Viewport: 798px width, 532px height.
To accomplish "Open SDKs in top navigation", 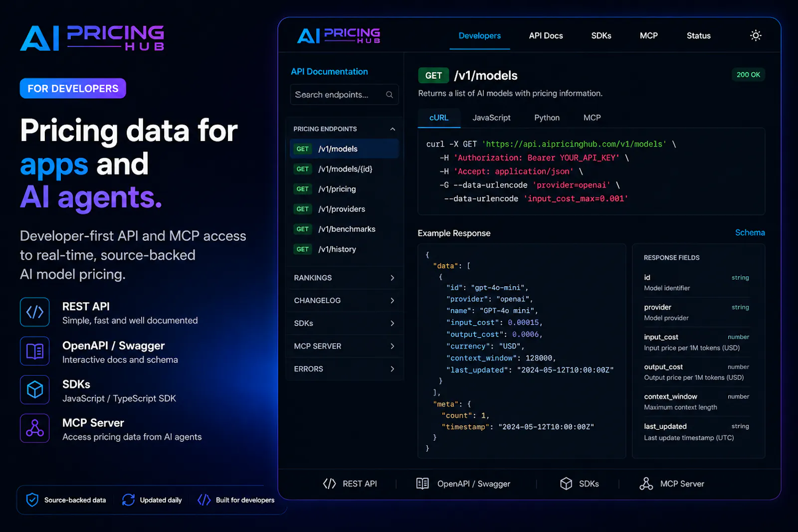I will point(601,36).
